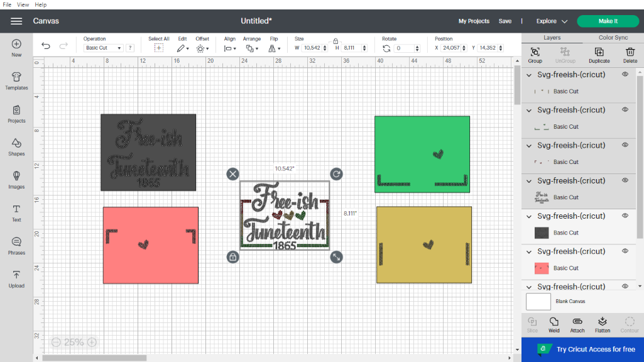The width and height of the screenshot is (644, 362).
Task: Open the Explore machine selector dropdown
Action: 552,21
